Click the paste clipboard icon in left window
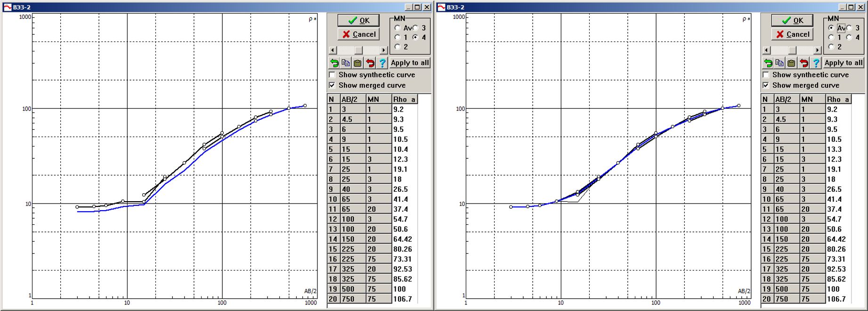The height and width of the screenshot is (311, 868). (357, 63)
